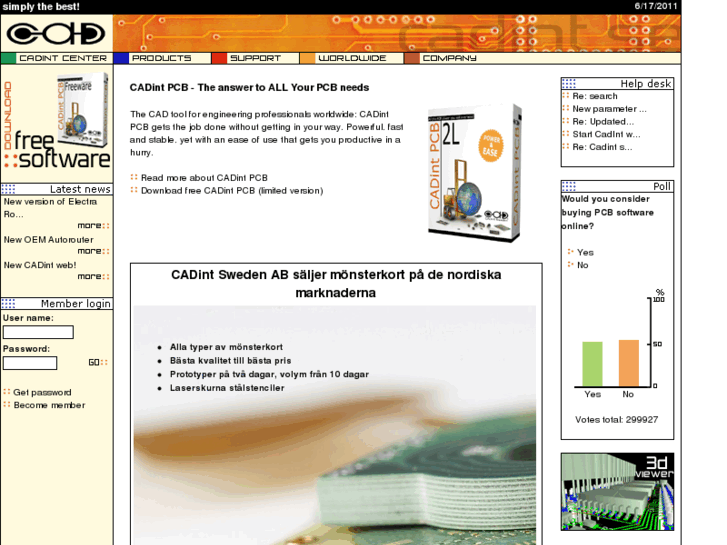This screenshot has height=545, width=727.
Task: Open the PRODUCTS menu
Action: (x=161, y=58)
